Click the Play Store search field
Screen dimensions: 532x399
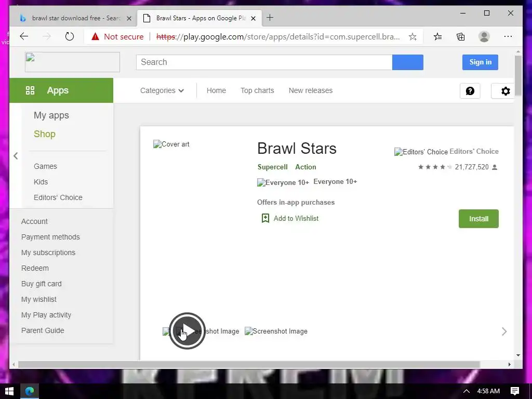click(x=264, y=62)
